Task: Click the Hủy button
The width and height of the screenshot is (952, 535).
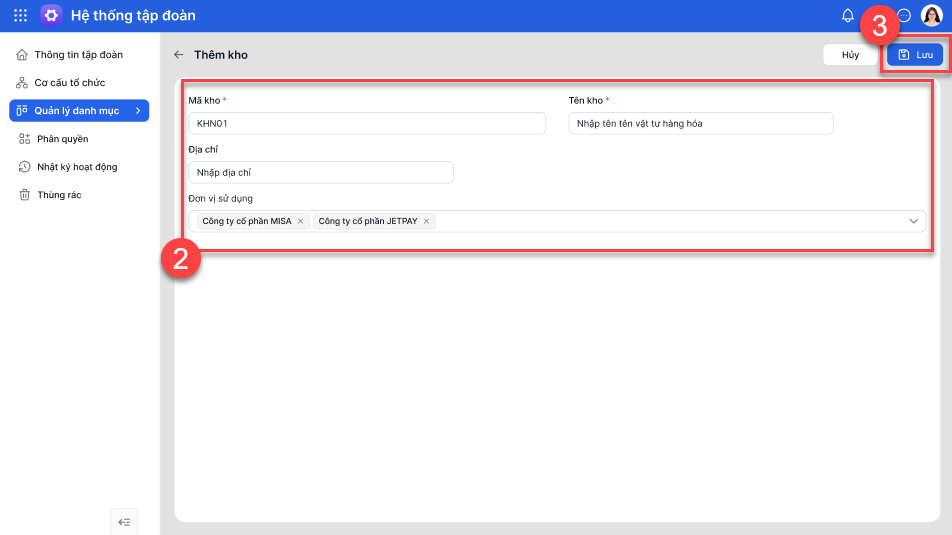Action: pyautogui.click(x=850, y=55)
